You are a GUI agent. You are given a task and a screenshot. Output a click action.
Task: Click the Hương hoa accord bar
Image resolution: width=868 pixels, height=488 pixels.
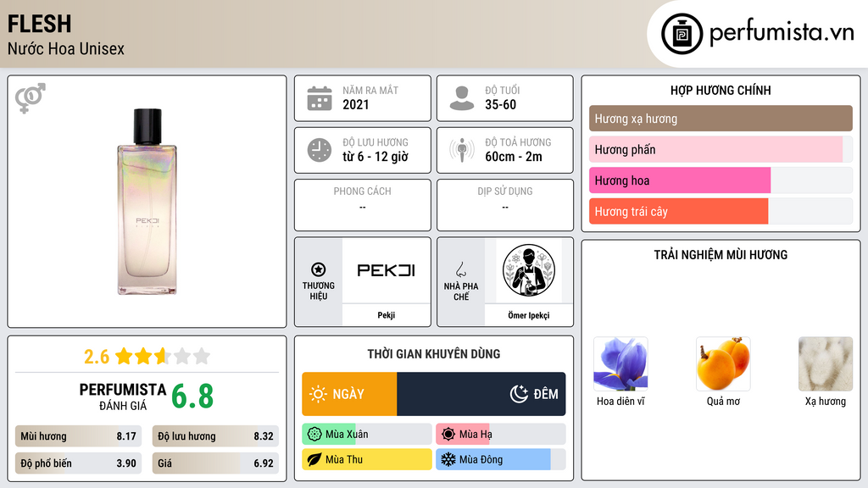721,180
